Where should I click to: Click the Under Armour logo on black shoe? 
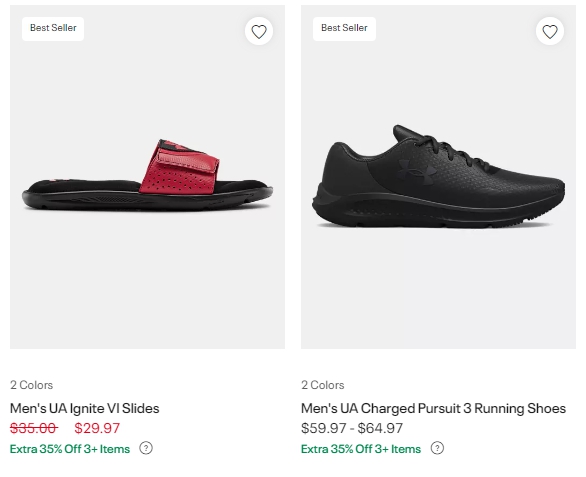coord(417,171)
